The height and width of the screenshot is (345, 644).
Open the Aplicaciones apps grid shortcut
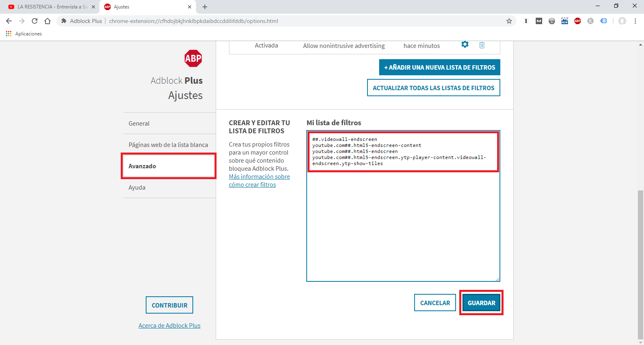[x=9, y=34]
